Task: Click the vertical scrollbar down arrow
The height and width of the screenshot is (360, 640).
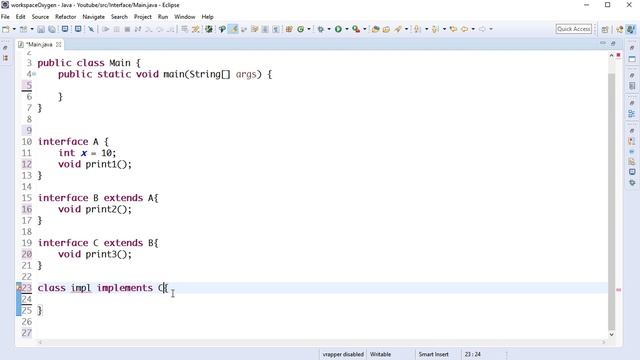Action: pyautogui.click(x=611, y=334)
